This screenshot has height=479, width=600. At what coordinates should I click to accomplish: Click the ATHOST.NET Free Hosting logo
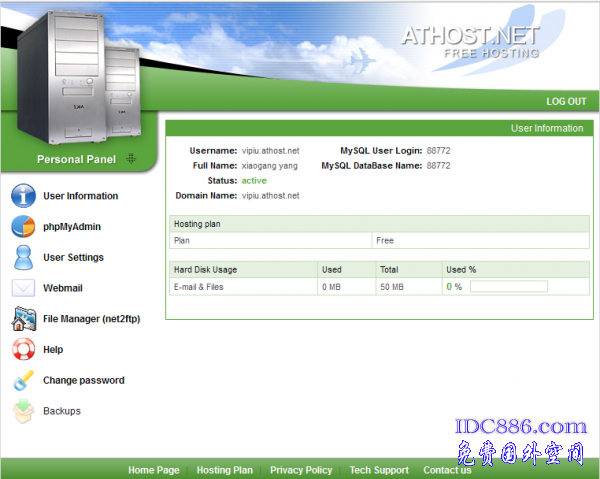pyautogui.click(x=470, y=40)
